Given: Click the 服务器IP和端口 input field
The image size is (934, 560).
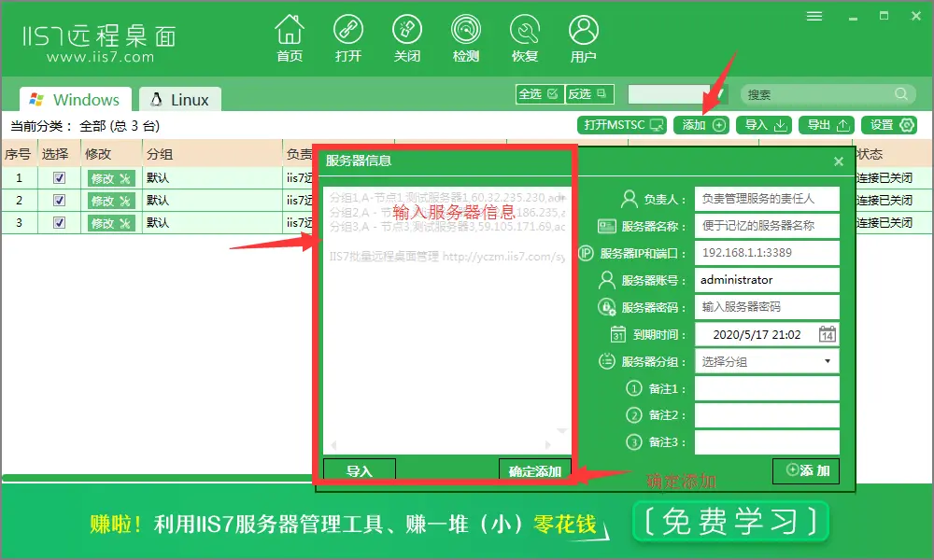Looking at the screenshot, I should (767, 253).
